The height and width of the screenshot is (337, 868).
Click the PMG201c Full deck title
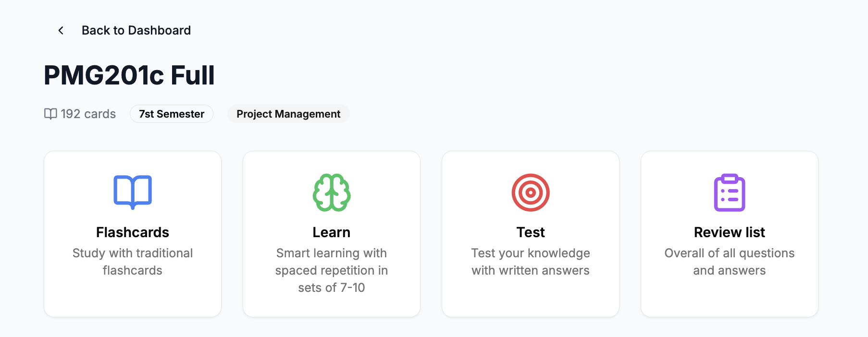(129, 75)
